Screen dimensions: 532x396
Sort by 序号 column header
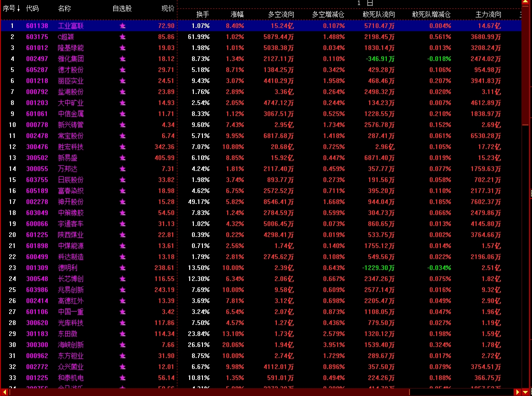pyautogui.click(x=11, y=9)
